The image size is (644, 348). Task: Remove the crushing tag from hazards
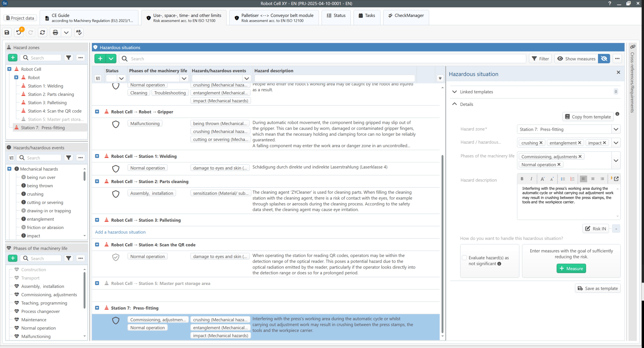coord(541,143)
